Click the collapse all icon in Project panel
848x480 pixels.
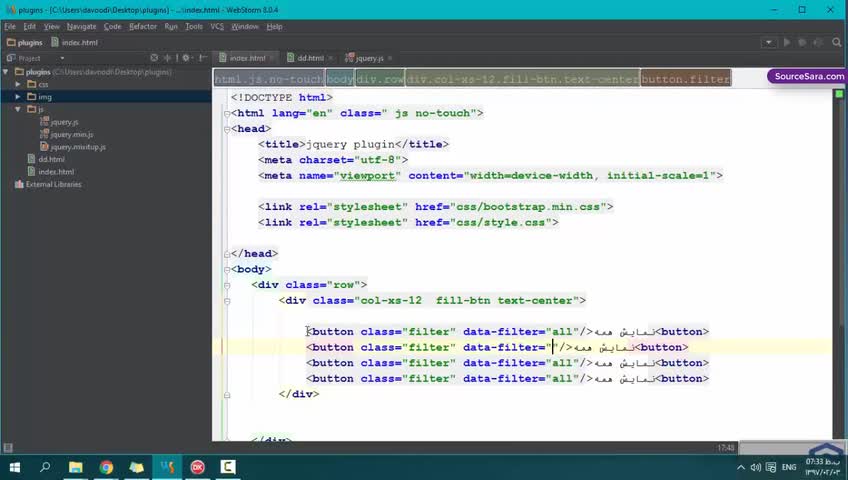click(x=167, y=58)
